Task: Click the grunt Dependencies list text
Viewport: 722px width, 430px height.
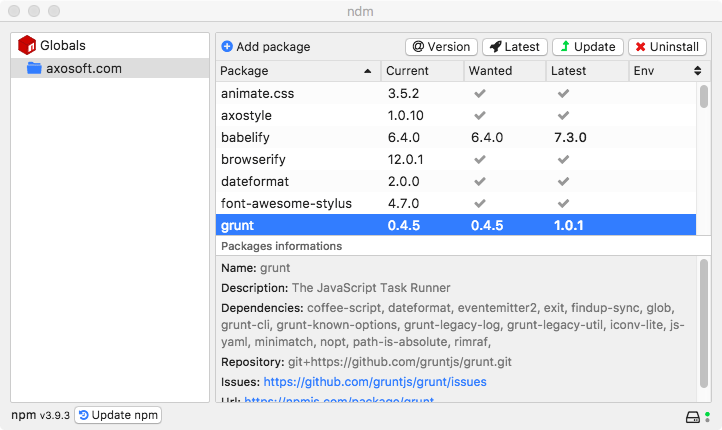Action: pyautogui.click(x=453, y=325)
